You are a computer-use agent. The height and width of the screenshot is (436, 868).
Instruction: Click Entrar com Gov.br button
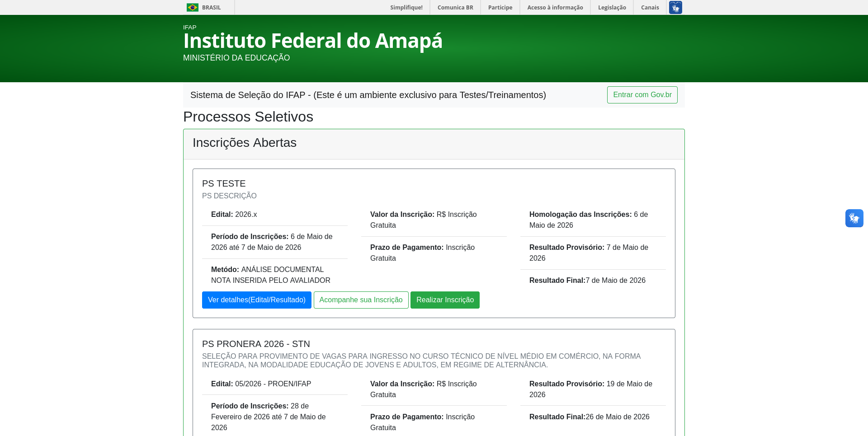pos(642,95)
